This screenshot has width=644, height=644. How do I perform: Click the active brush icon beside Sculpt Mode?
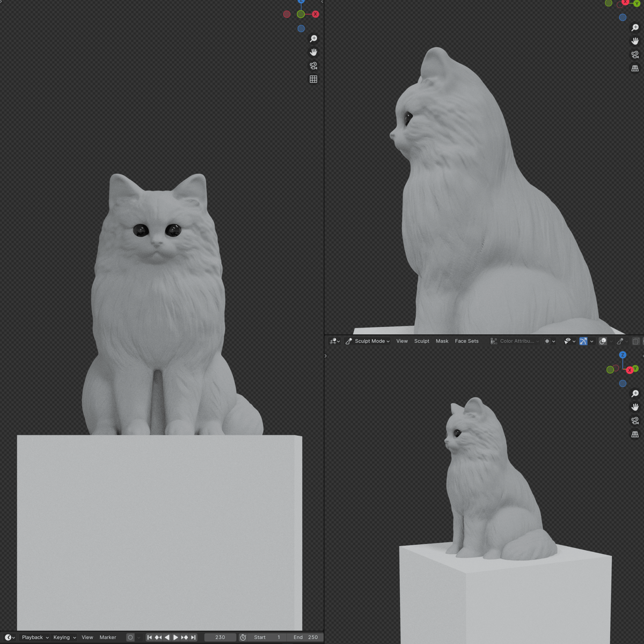coord(348,341)
